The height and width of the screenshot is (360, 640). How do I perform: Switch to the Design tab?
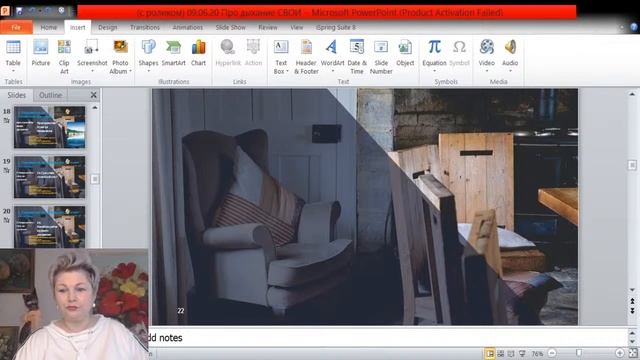108,27
